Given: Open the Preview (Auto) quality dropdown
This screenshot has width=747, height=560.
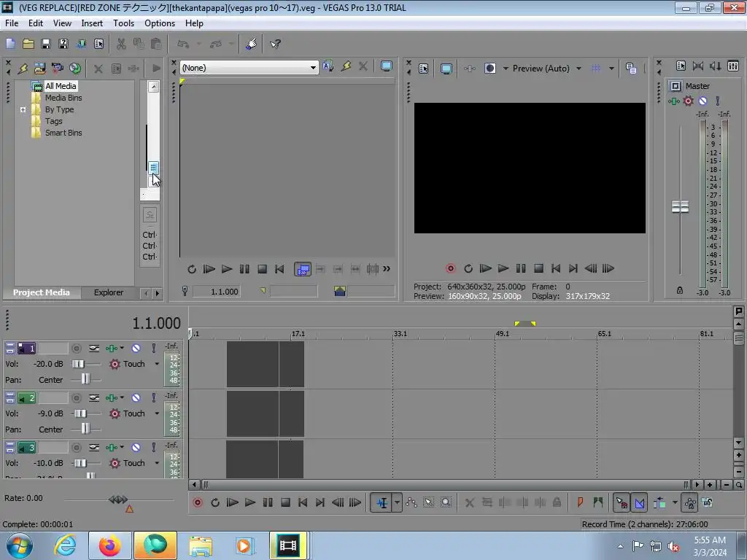Looking at the screenshot, I should (578, 69).
